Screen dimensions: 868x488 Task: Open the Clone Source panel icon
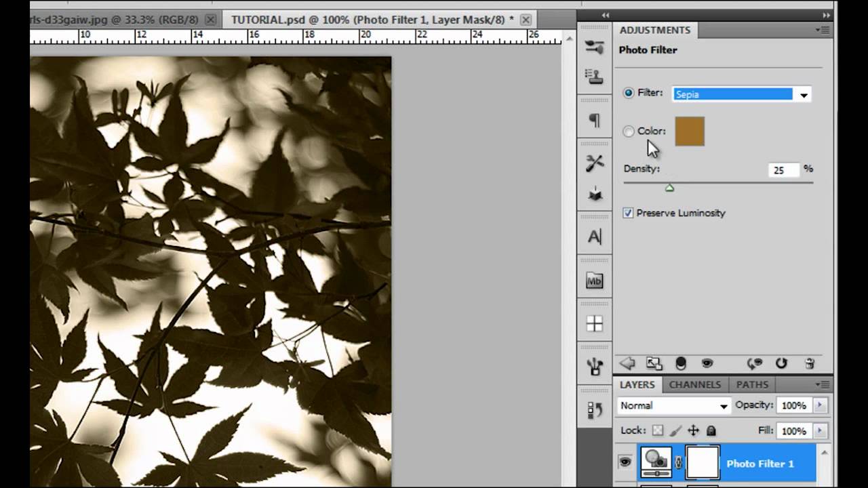pyautogui.click(x=595, y=77)
